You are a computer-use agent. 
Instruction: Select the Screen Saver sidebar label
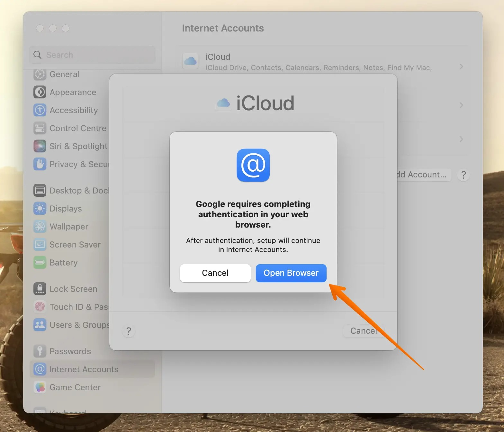75,245
